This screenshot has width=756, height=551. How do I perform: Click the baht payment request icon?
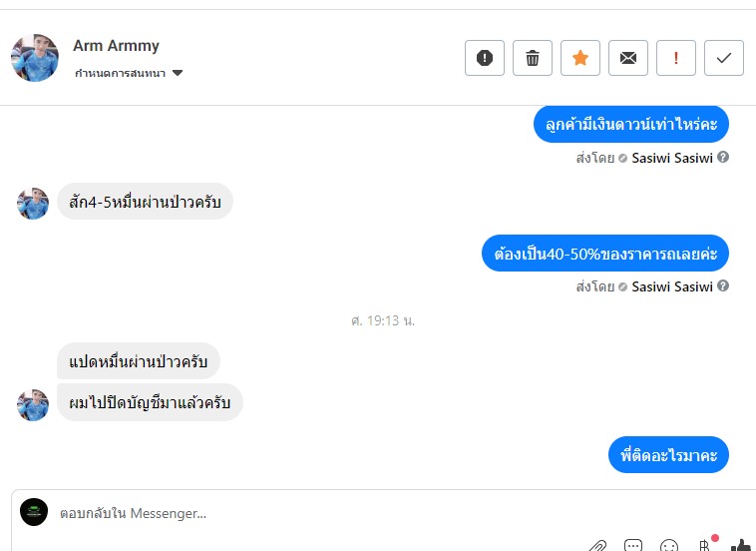[x=704, y=545]
